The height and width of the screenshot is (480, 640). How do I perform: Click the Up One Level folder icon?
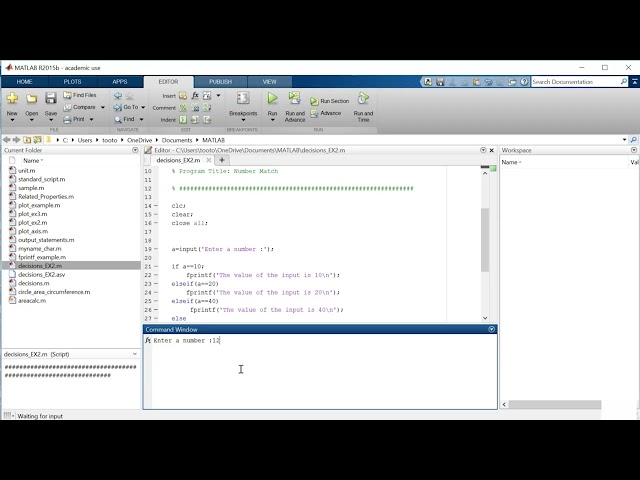pos(27,140)
